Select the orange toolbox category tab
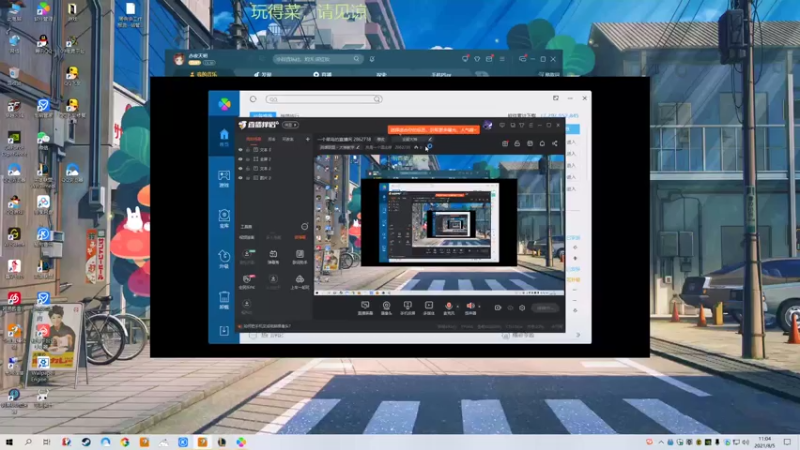The image size is (800, 450). (x=300, y=237)
